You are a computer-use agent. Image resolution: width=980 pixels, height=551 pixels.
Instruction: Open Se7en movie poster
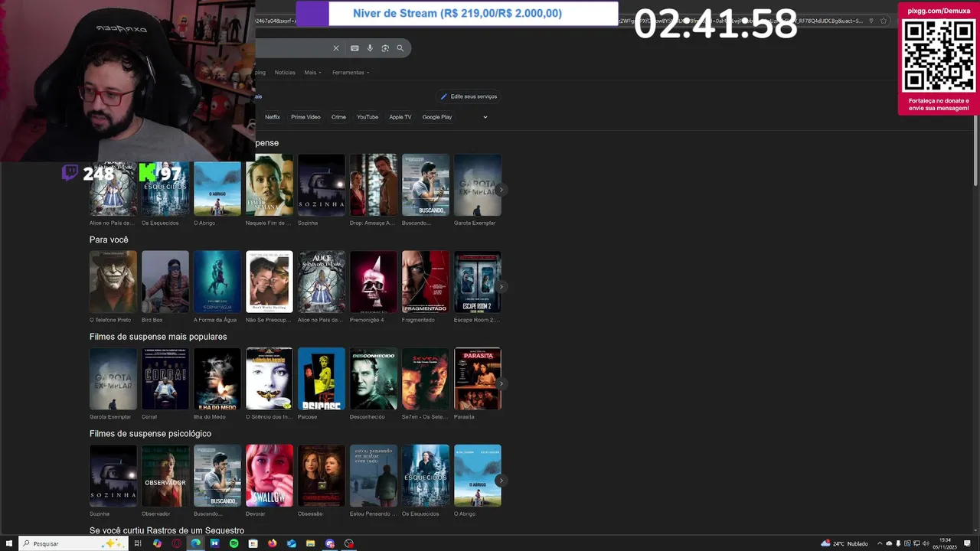click(426, 379)
